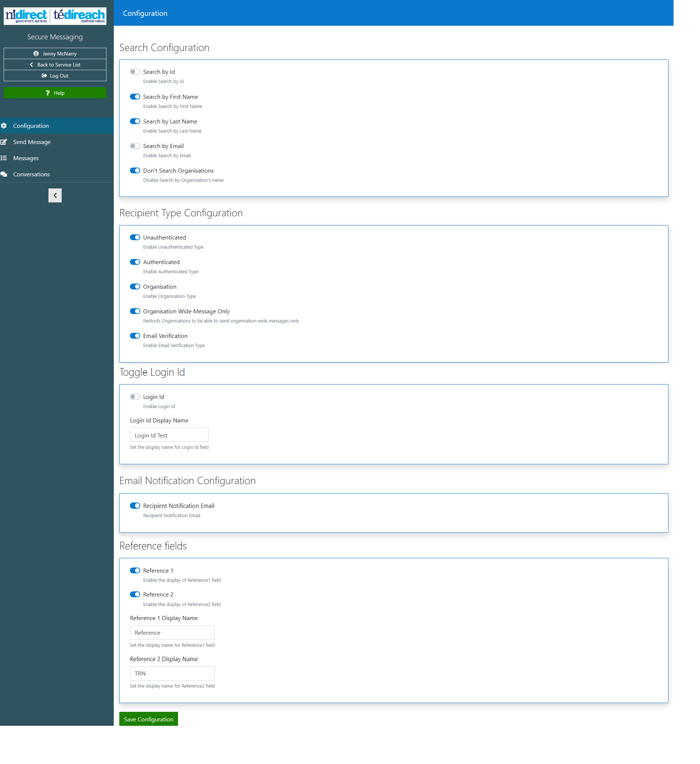The image size is (700, 764).
Task: Disable Recipient Notification Email toggle
Action: 135,506
